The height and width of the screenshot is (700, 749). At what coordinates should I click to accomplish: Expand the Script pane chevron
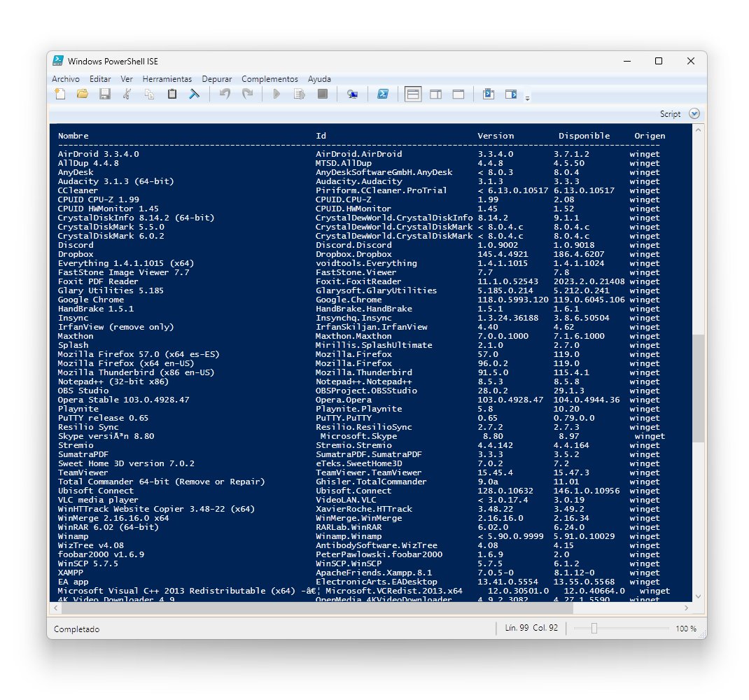(x=694, y=113)
